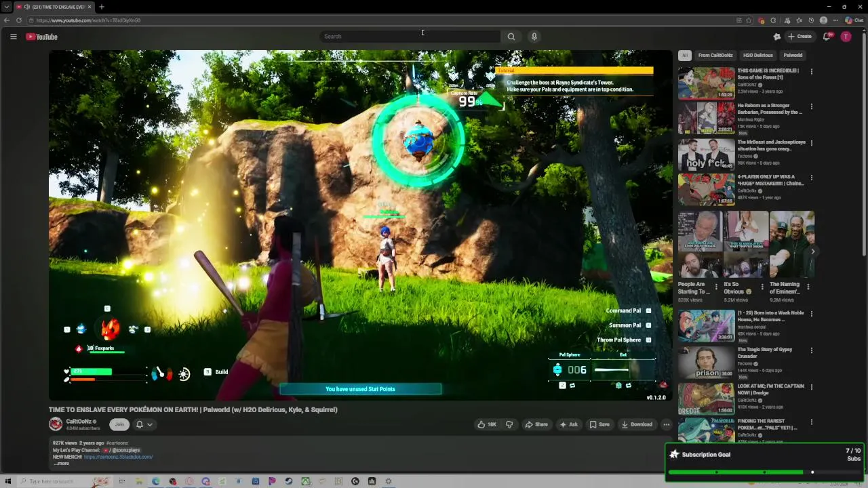Open Create menu button
868x488 pixels.
coord(800,37)
